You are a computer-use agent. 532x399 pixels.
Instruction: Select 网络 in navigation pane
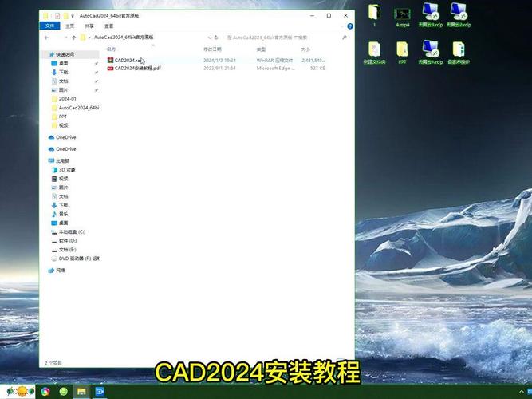point(60,271)
